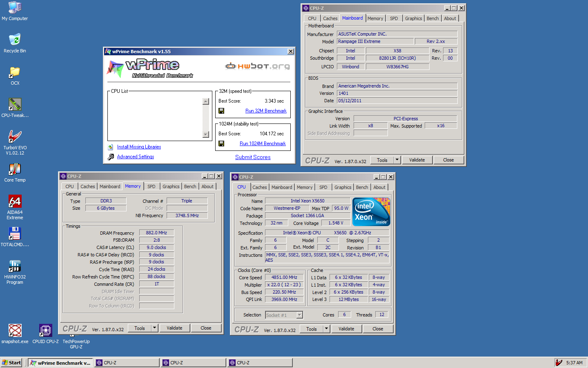Switch to Graphics tab in Mainboard CPU-Z window
The height and width of the screenshot is (368, 588).
pos(413,18)
